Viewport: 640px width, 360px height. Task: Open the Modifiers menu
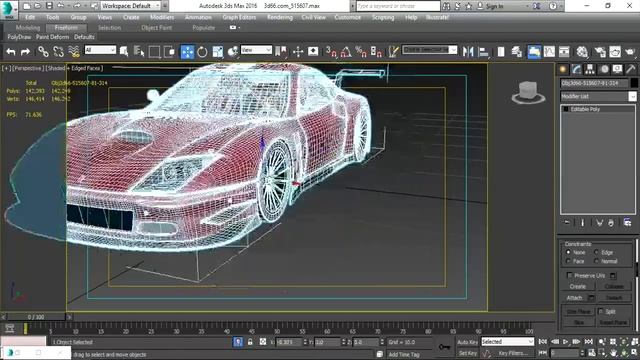coord(162,18)
